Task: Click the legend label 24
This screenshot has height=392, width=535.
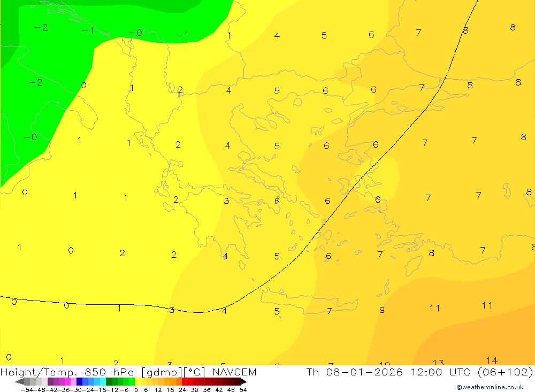Action: [182, 390]
